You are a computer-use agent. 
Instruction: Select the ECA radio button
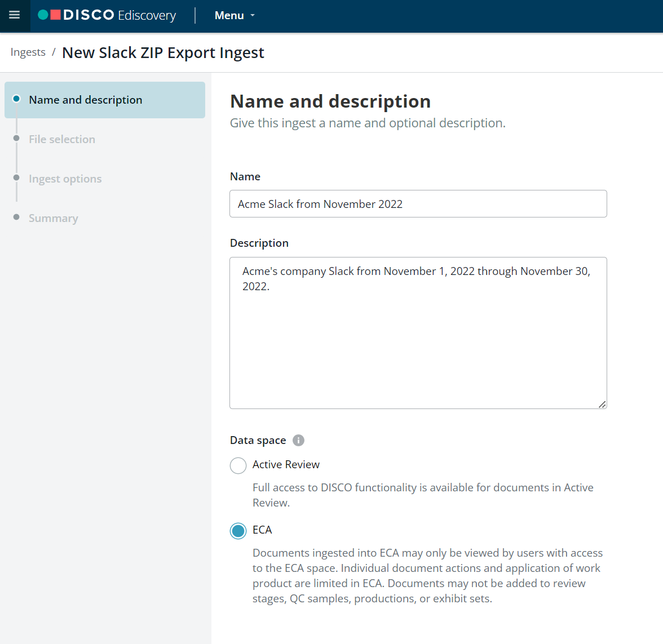(x=238, y=531)
